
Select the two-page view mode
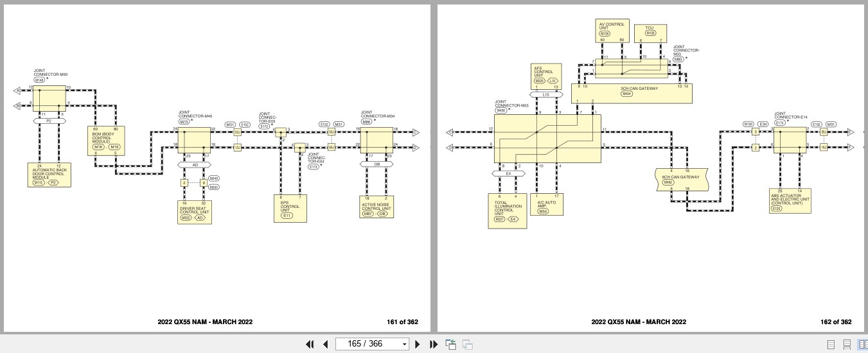pos(863,344)
